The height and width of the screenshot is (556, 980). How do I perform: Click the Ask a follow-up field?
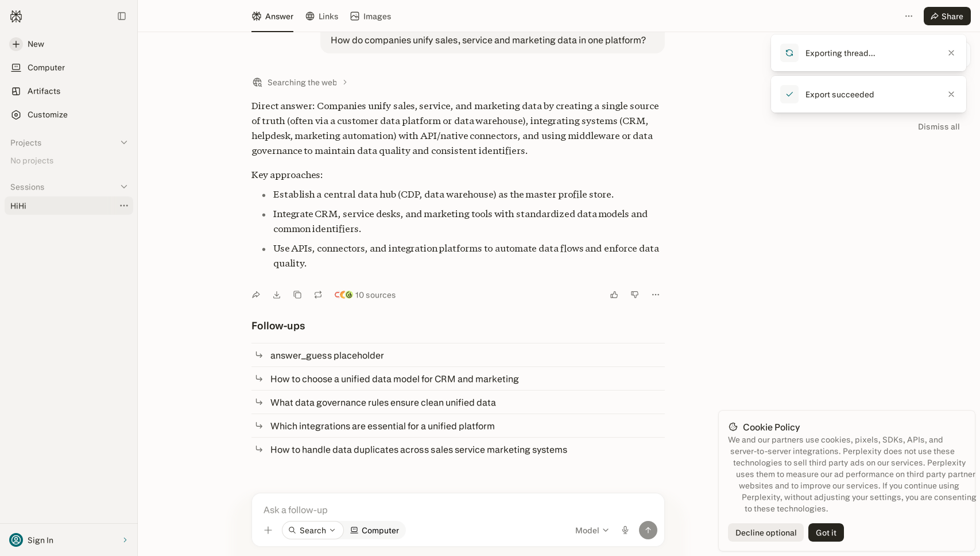(x=458, y=509)
